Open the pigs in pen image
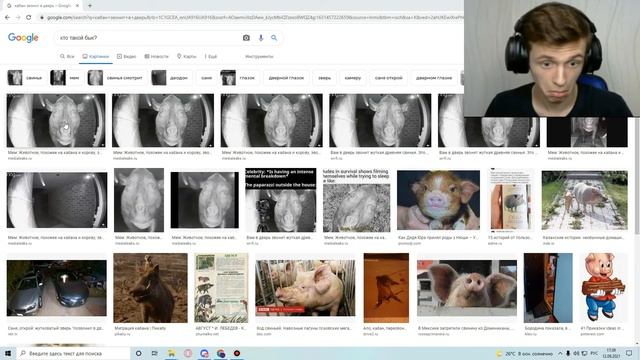The height and width of the screenshot is (360, 640). coord(305,288)
